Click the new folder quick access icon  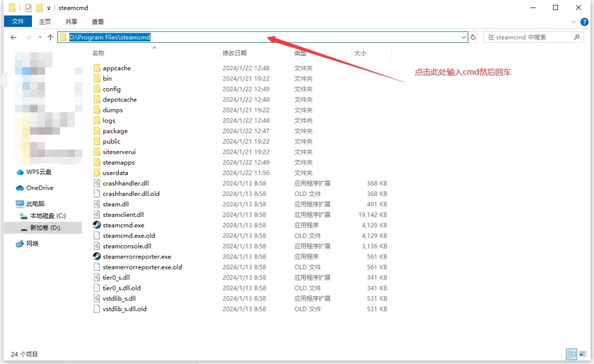click(39, 8)
